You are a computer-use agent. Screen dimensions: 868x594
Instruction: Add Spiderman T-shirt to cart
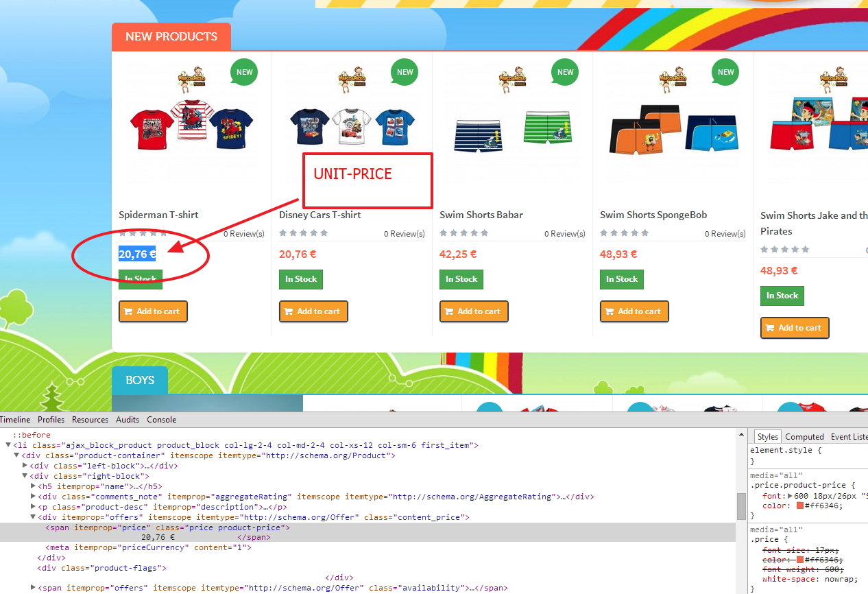[x=153, y=311]
